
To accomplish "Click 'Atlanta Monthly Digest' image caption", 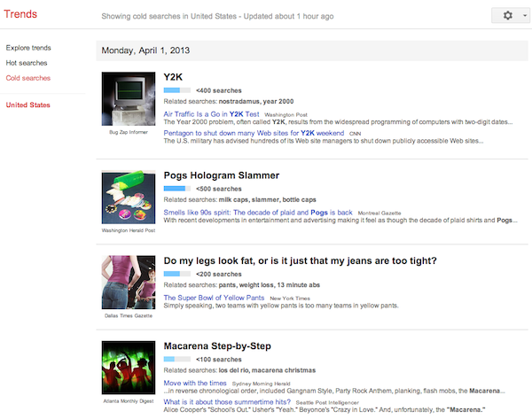I will (x=129, y=401).
